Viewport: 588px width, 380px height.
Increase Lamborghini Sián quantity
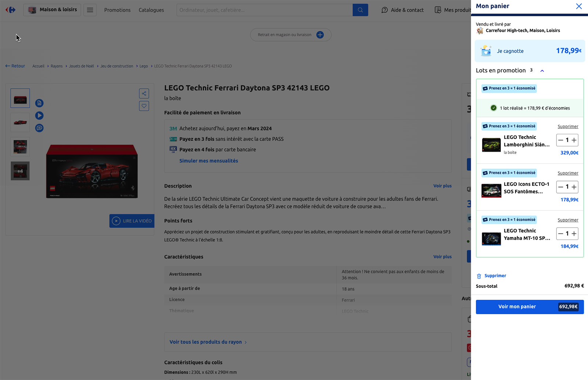[574, 140]
